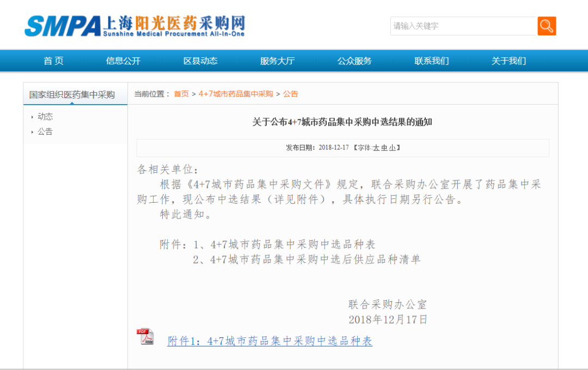
Task: Click the date 2018年12月17日
Action: (388, 319)
